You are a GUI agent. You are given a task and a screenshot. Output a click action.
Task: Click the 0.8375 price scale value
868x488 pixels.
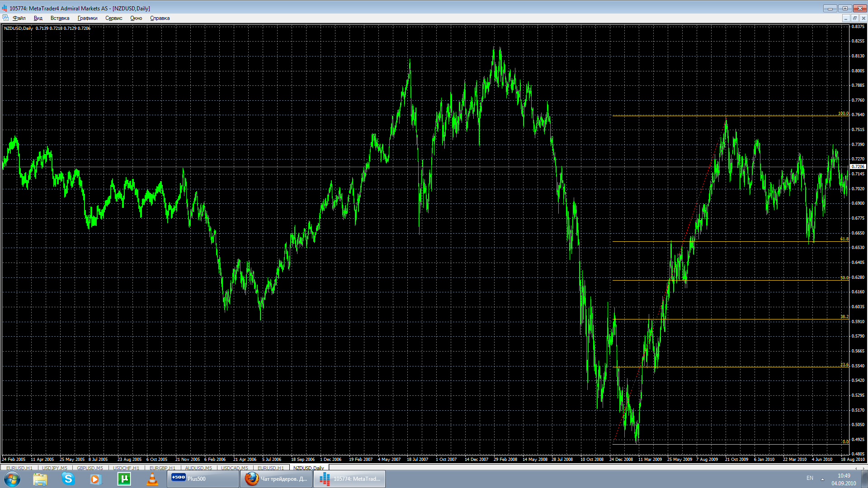pyautogui.click(x=858, y=27)
